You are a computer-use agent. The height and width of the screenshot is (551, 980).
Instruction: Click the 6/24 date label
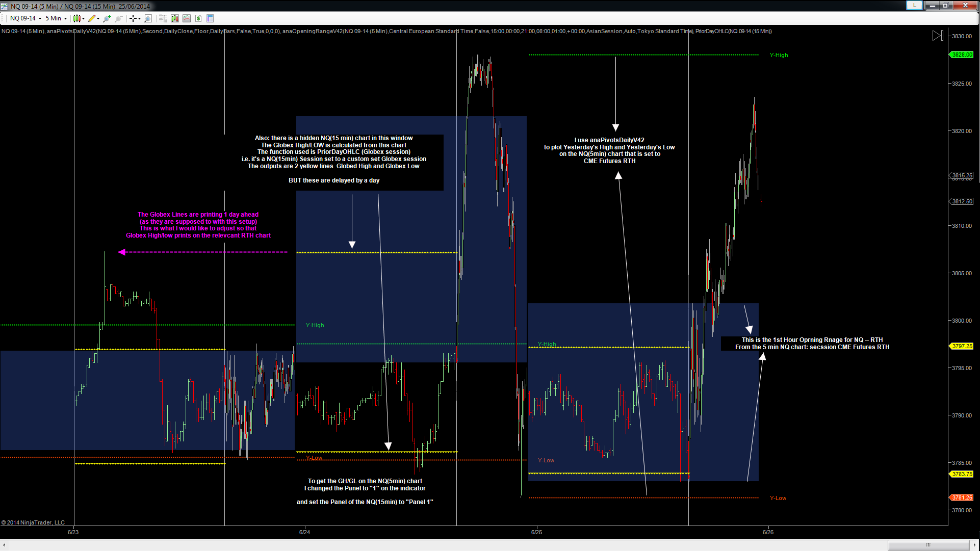click(x=305, y=532)
